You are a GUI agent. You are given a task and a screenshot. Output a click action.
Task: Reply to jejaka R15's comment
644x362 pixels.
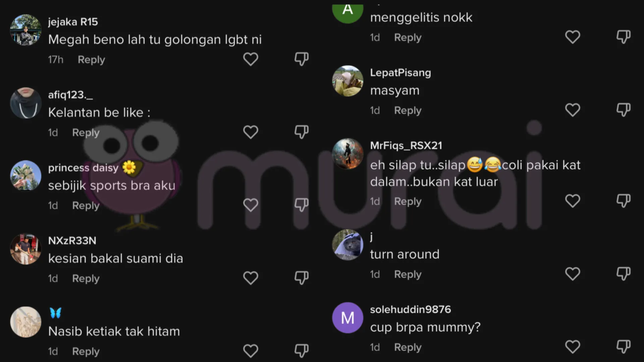click(91, 60)
